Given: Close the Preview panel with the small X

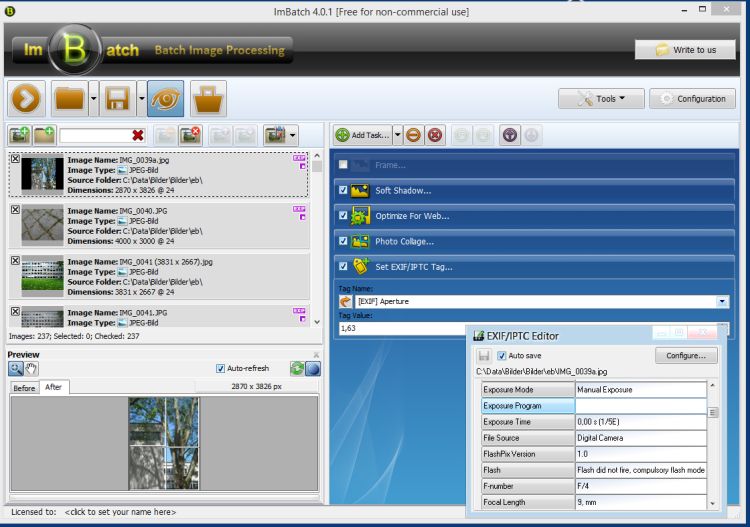Looking at the screenshot, I should coord(316,354).
